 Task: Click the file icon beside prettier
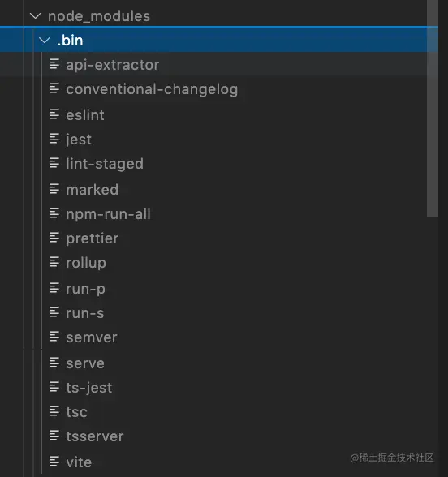tap(54, 238)
